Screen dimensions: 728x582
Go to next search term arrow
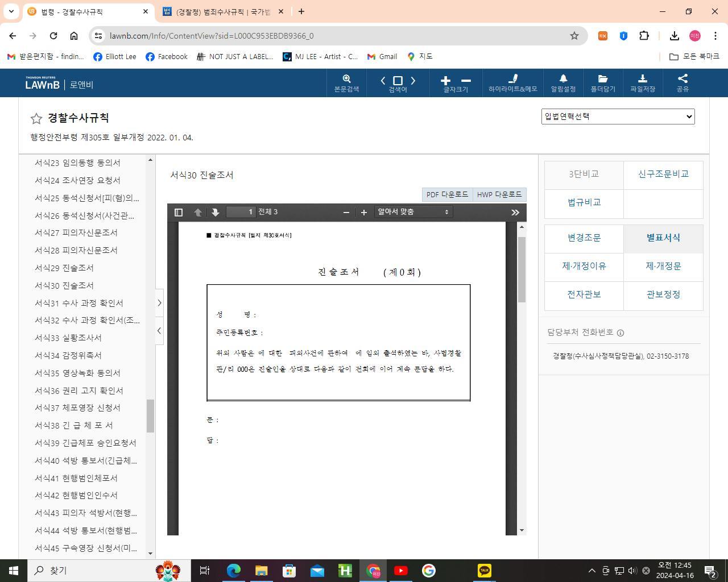413,81
